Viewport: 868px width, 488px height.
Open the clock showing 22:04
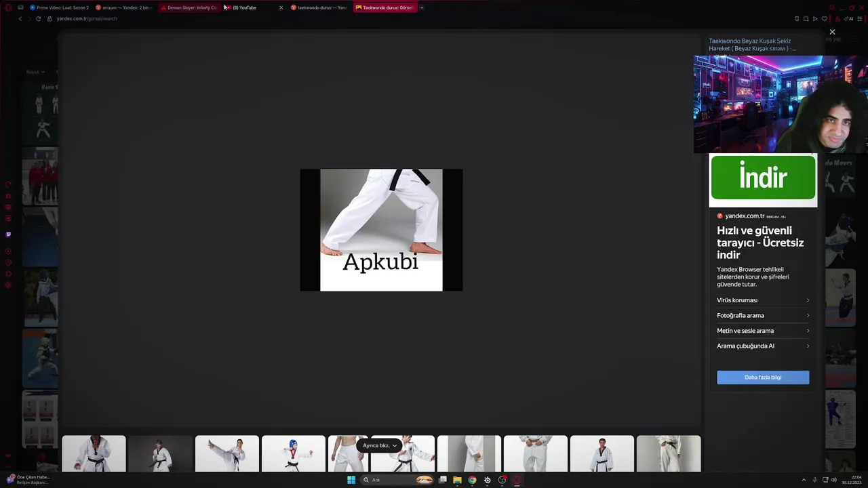pos(852,480)
